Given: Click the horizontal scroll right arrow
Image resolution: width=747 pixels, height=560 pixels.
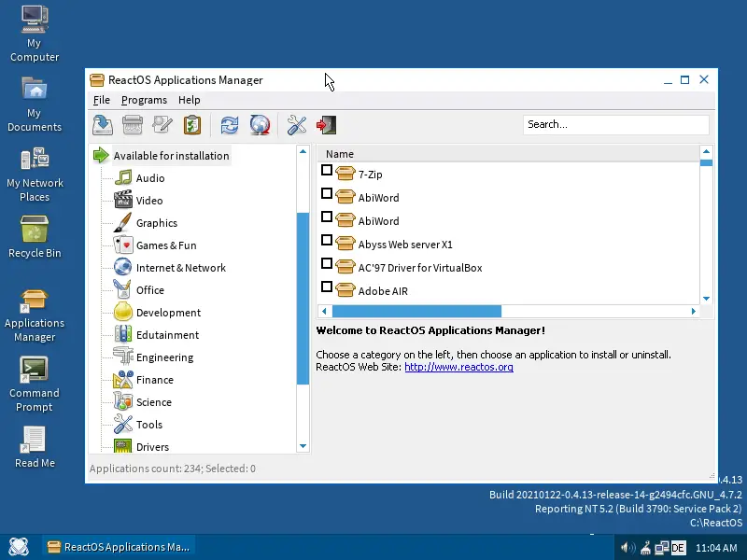Looking at the screenshot, I should [x=694, y=312].
